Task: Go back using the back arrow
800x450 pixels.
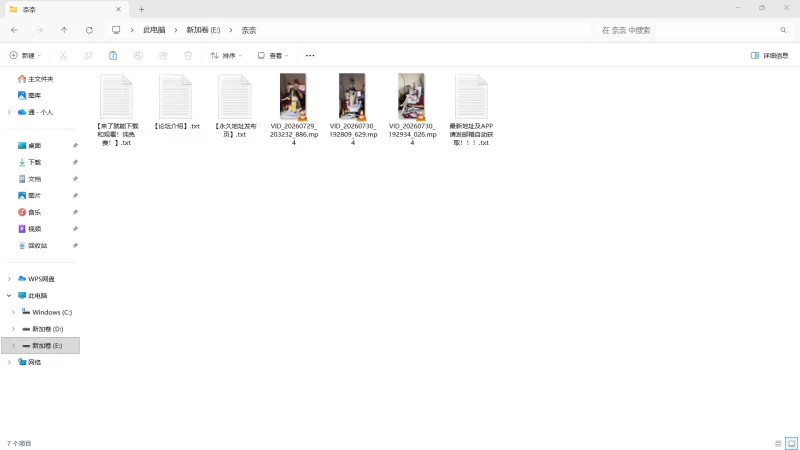Action: coord(14,30)
